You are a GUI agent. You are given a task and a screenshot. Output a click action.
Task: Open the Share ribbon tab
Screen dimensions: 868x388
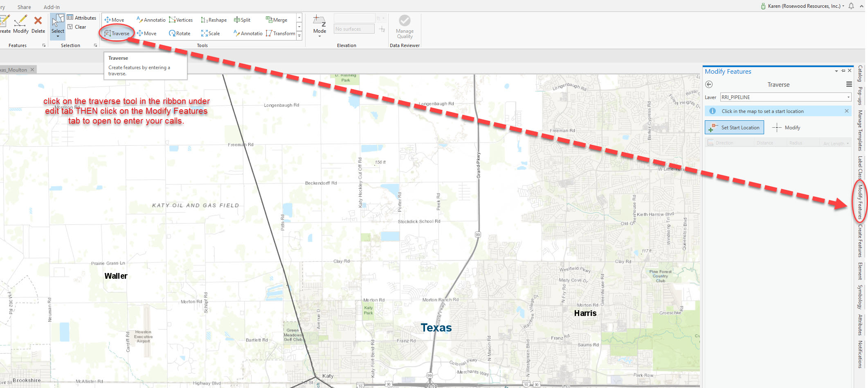[x=24, y=7]
